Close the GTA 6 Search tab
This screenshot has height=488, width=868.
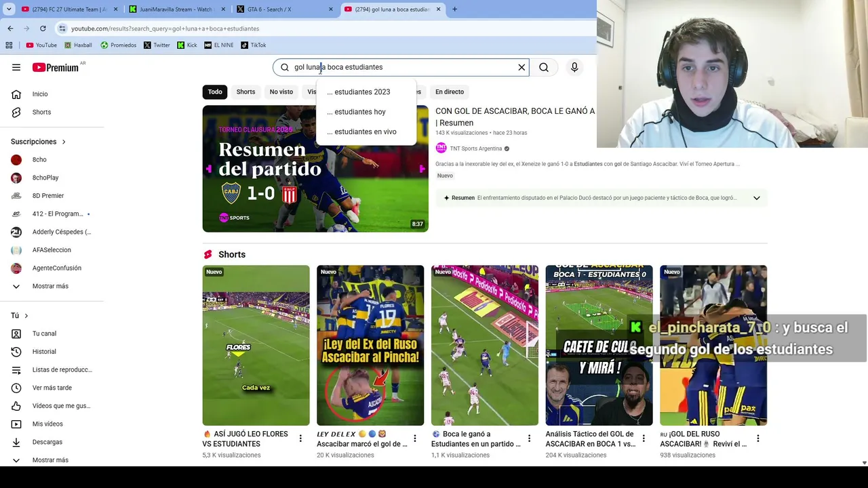[331, 9]
